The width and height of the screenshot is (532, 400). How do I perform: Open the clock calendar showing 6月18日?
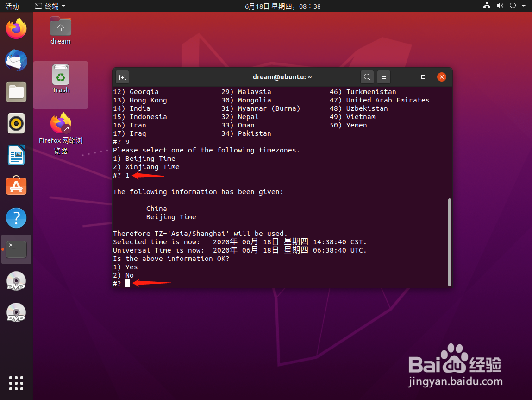click(282, 6)
